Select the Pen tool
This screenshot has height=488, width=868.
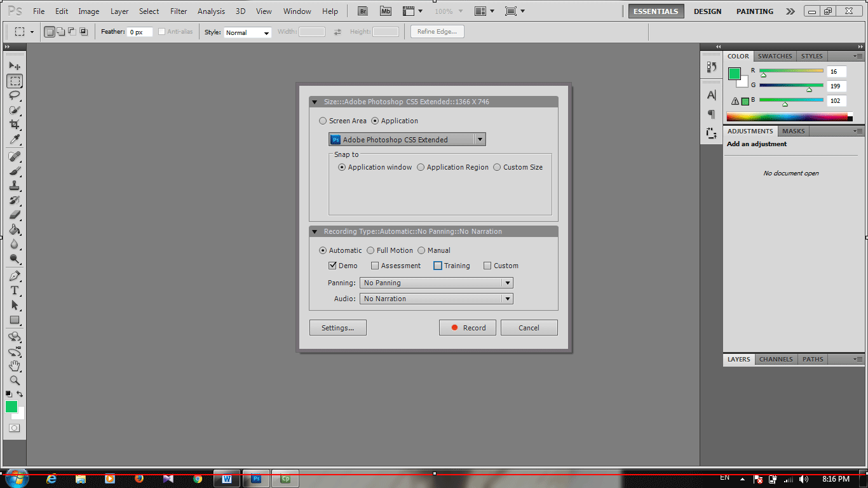coord(15,276)
